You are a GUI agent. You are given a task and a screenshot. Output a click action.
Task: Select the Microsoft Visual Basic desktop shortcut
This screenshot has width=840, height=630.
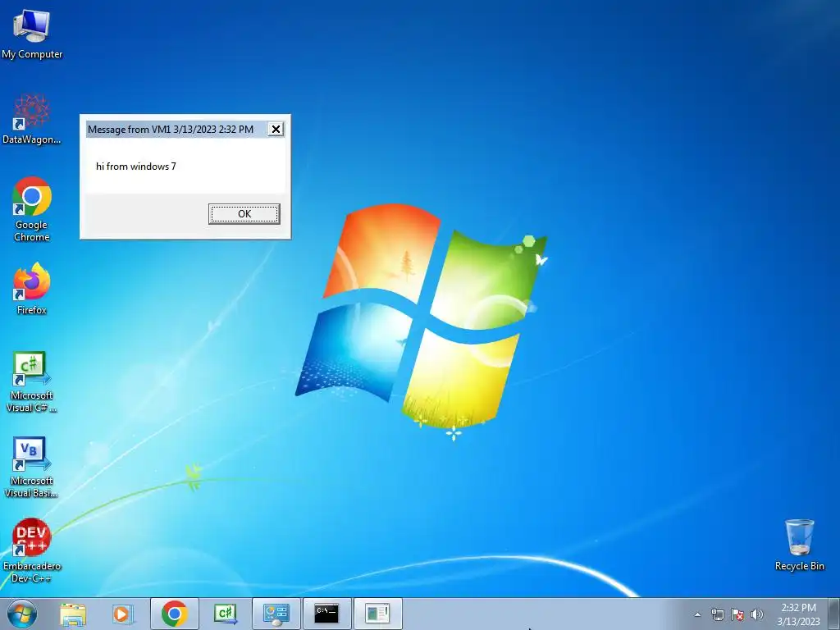pyautogui.click(x=32, y=467)
